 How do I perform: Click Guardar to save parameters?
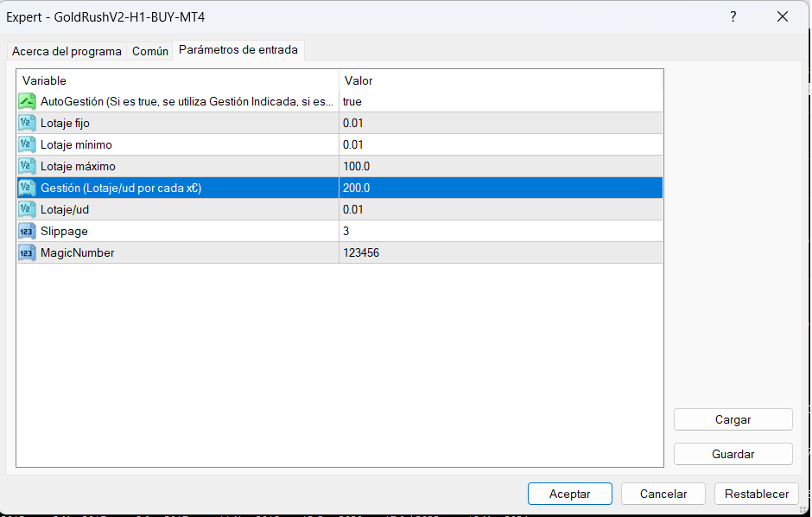733,454
